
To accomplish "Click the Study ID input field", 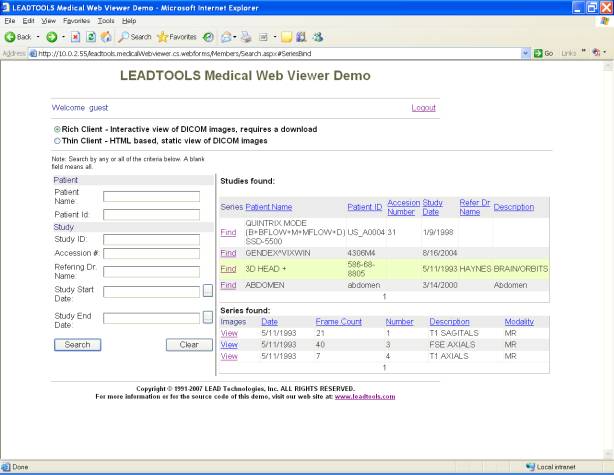I will pyautogui.click(x=151, y=239).
